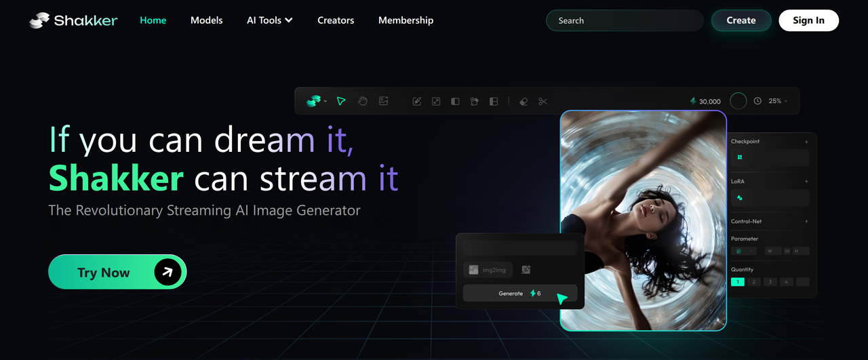Click the shapes fill tool icon
The height and width of the screenshot is (360, 868).
pyautogui.click(x=475, y=101)
